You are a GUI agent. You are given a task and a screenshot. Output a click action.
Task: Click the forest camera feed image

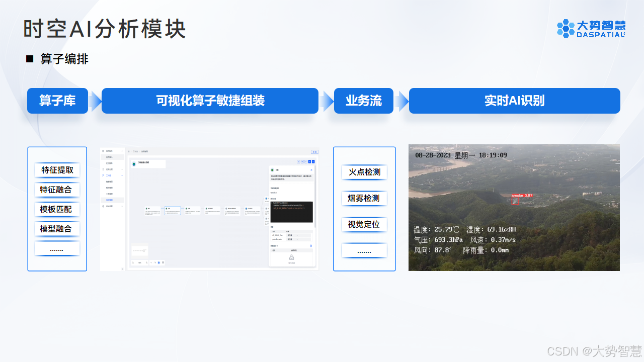[x=514, y=208]
